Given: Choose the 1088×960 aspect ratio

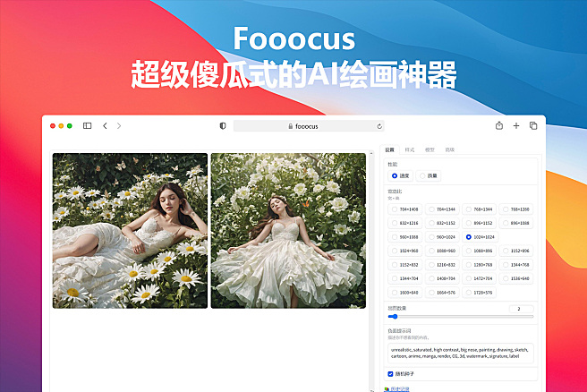Looking at the screenshot, I should click(442, 251).
